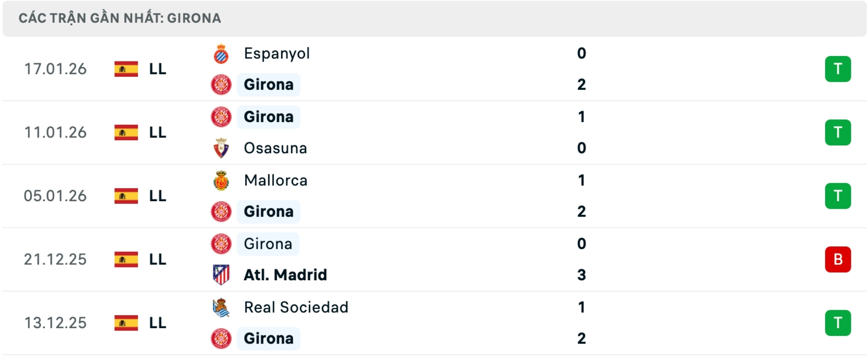868x358 pixels.
Task: Open the Mallorca club badge
Action: tap(221, 180)
